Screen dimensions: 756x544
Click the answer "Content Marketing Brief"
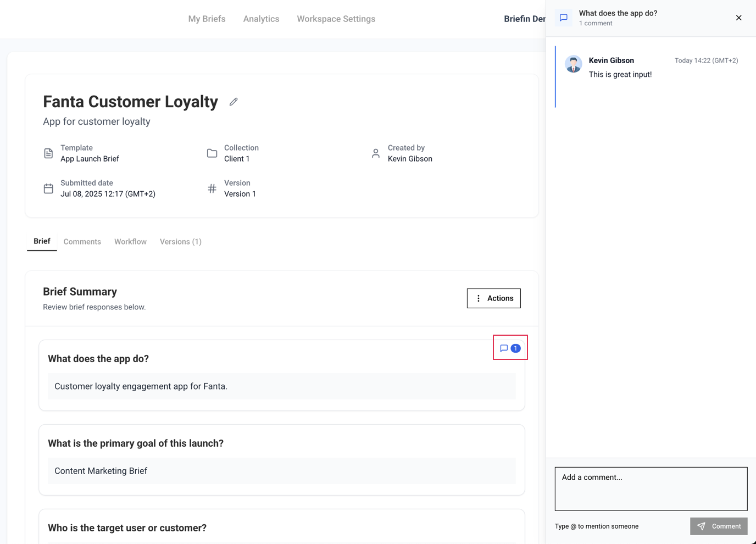click(282, 471)
